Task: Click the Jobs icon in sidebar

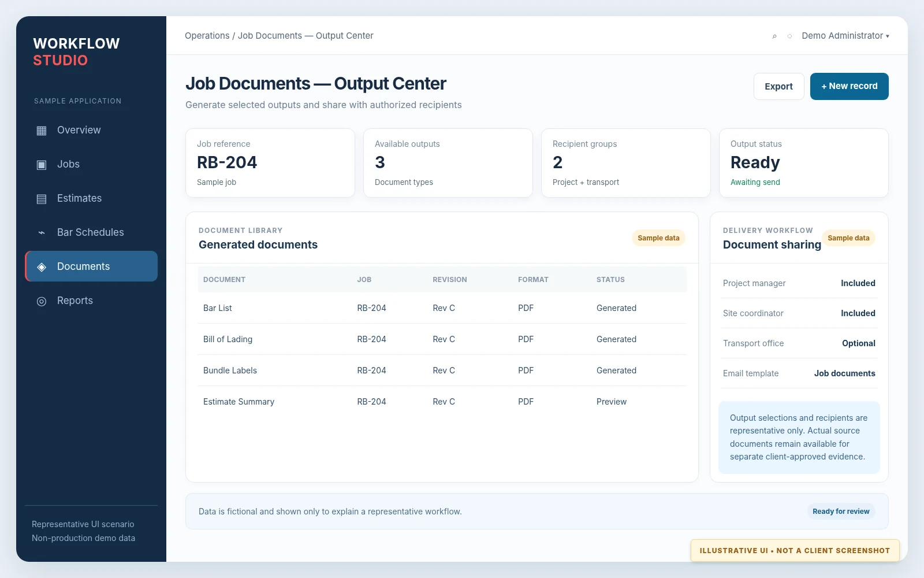Action: coord(42,165)
